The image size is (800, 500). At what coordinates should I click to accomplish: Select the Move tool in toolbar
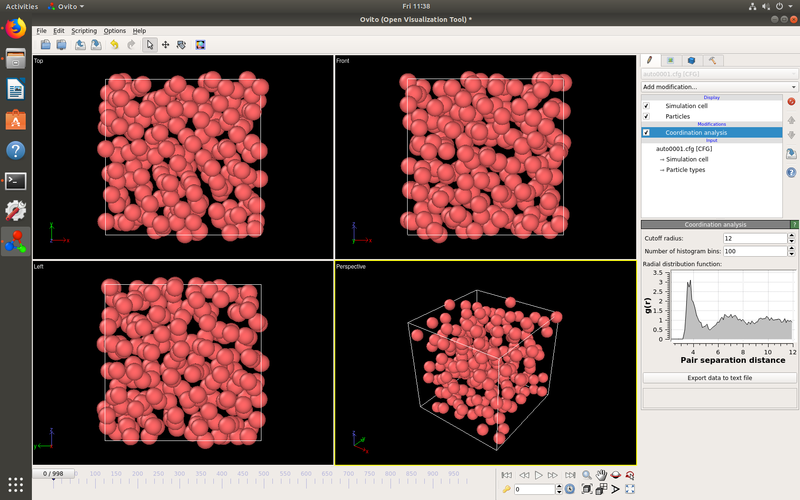(x=165, y=45)
